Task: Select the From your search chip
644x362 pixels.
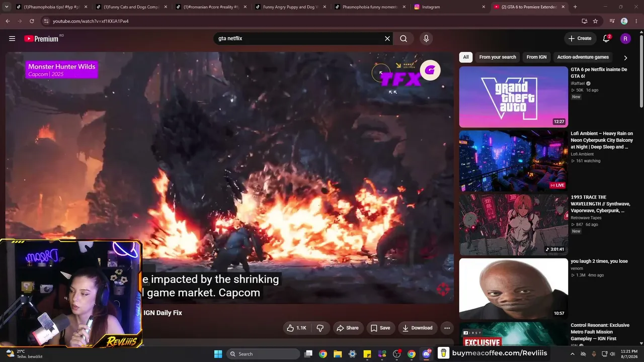Action: point(498,57)
